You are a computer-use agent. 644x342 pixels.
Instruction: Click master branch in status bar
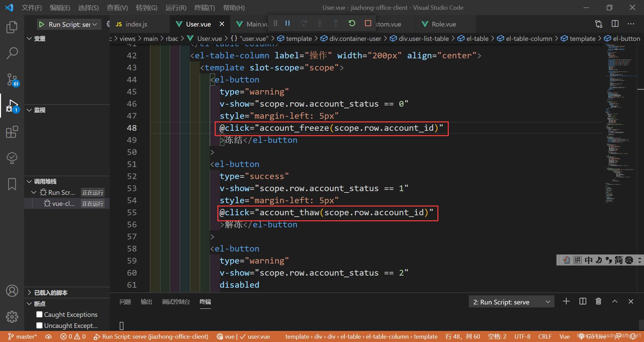coord(22,336)
